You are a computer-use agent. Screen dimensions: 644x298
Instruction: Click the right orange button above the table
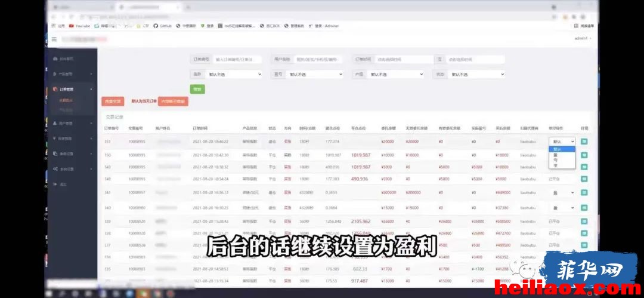coord(173,102)
